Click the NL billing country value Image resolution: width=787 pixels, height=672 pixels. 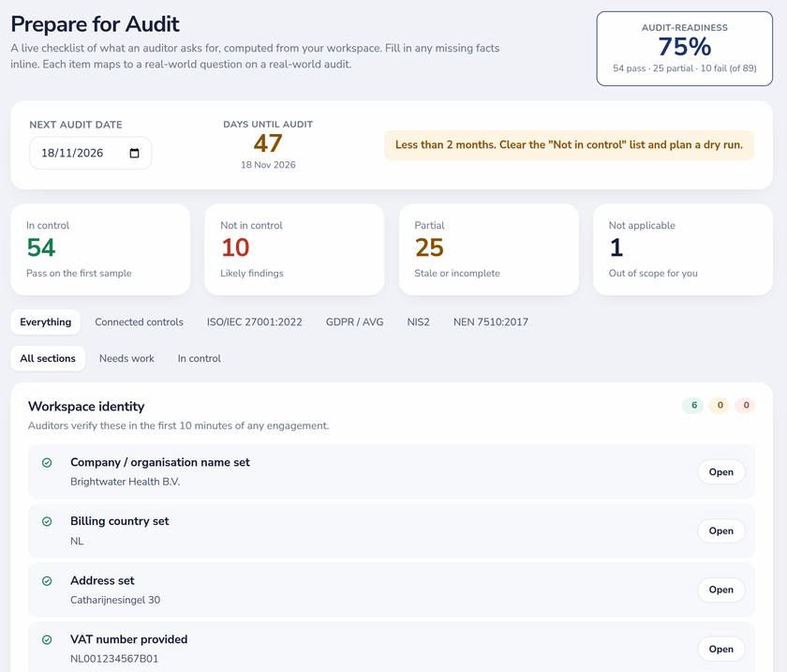pyautogui.click(x=77, y=541)
